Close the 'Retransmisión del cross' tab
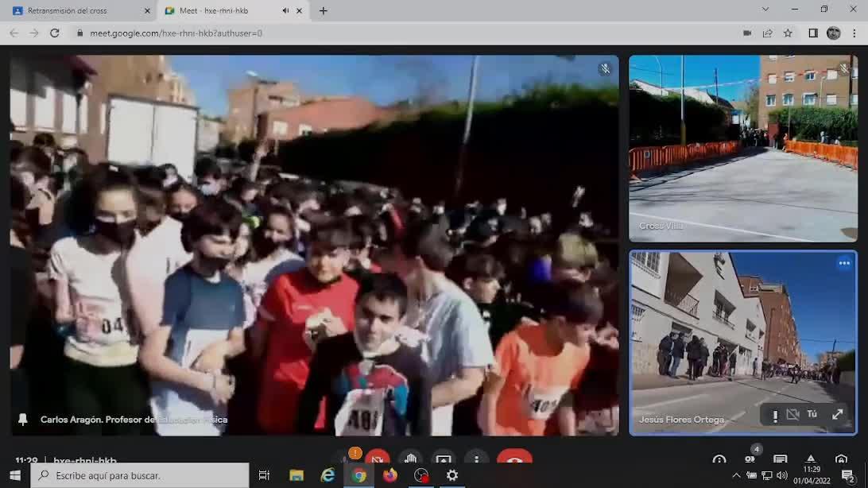The image size is (868, 488). pos(147,10)
